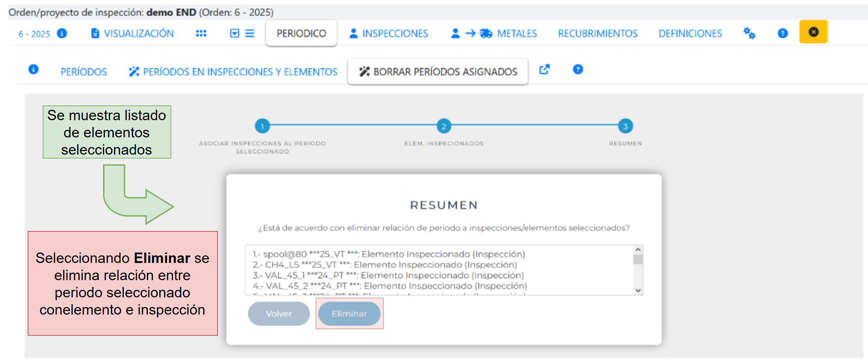The image size is (868, 363).
Task: Click the Volver button
Action: [x=279, y=313]
